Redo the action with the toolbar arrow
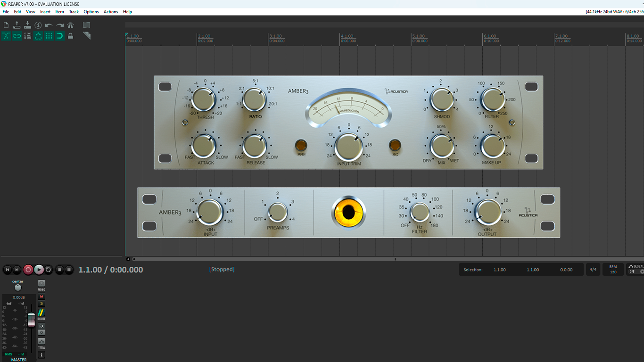This screenshot has width=644, height=362. pyautogui.click(x=59, y=25)
